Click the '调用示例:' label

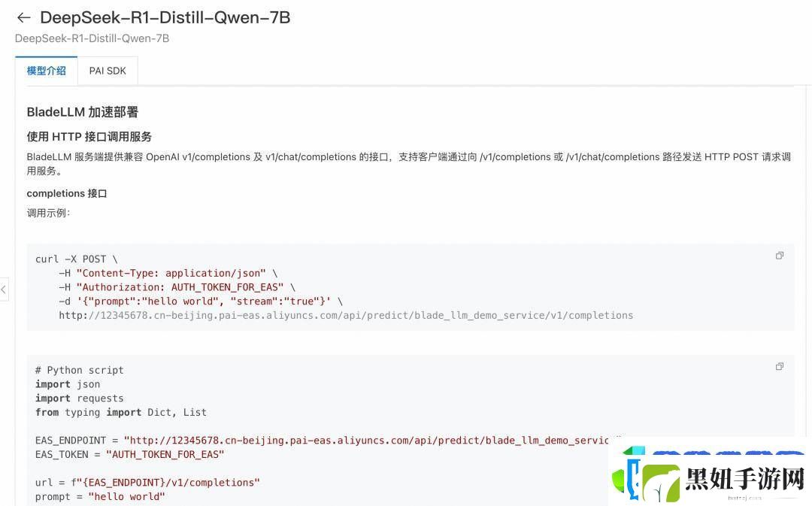[48, 213]
